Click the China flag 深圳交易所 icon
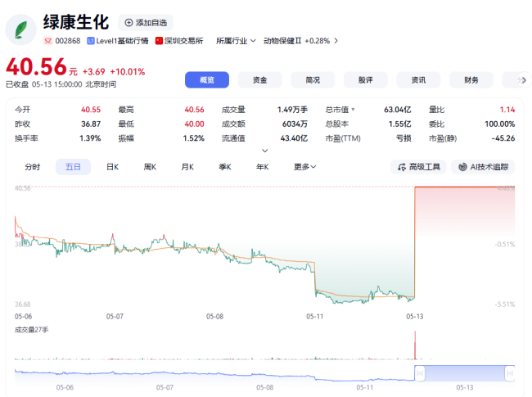Screen dimensions: 532x397 point(159,41)
